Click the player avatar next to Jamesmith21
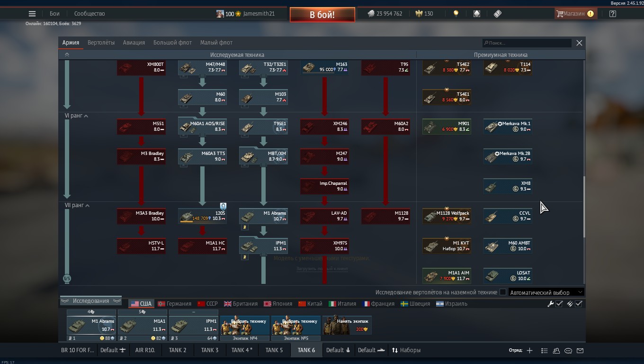644x364 pixels. coord(220,14)
